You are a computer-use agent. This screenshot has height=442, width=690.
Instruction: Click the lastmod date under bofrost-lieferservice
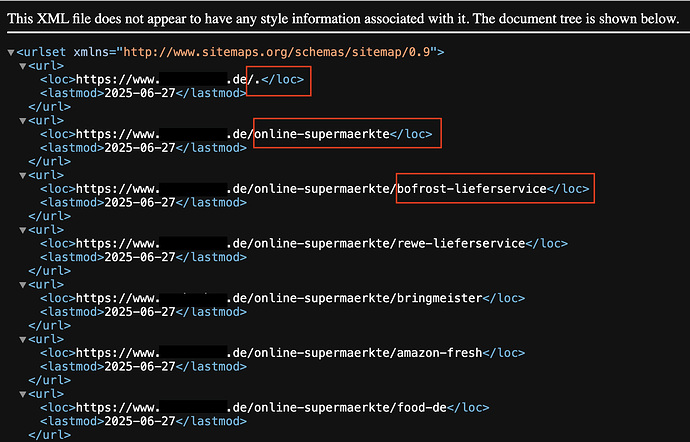(x=140, y=203)
